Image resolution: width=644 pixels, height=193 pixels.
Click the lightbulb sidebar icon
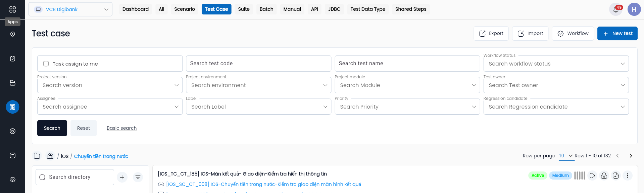(x=12, y=34)
